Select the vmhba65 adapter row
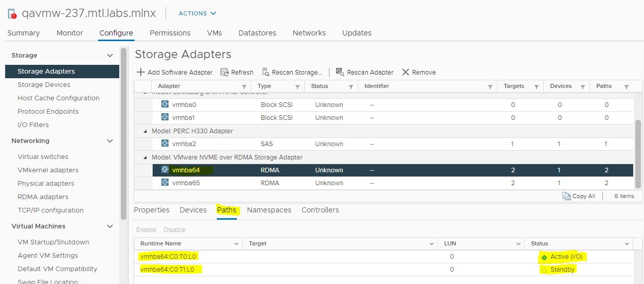This screenshot has width=644, height=284. 393,183
